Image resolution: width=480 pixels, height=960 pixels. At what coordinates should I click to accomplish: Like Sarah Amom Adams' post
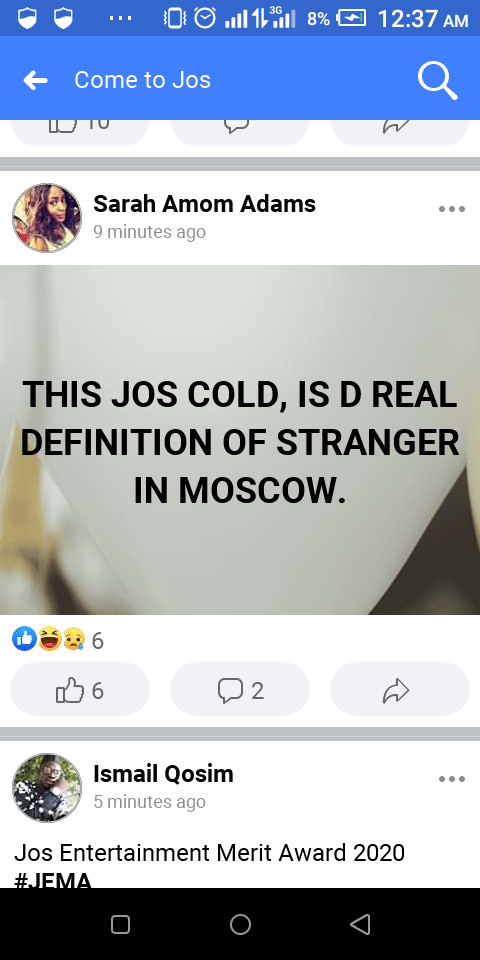(80, 690)
